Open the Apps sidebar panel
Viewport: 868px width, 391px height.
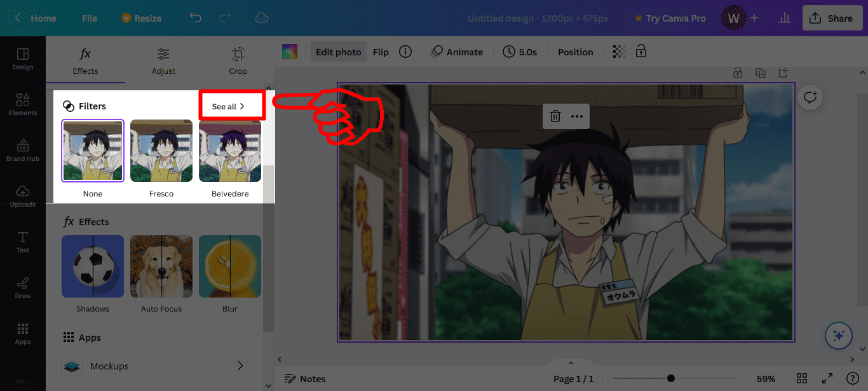[x=23, y=334]
